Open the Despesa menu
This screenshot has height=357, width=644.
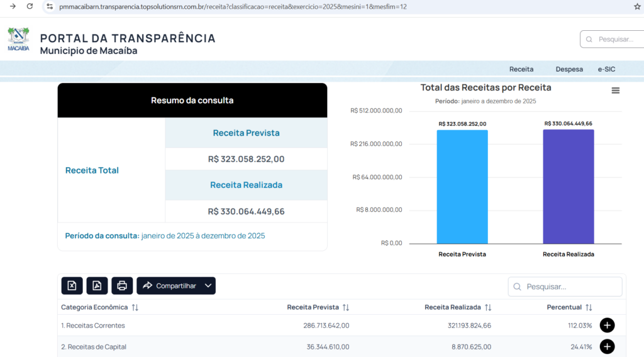click(x=569, y=69)
